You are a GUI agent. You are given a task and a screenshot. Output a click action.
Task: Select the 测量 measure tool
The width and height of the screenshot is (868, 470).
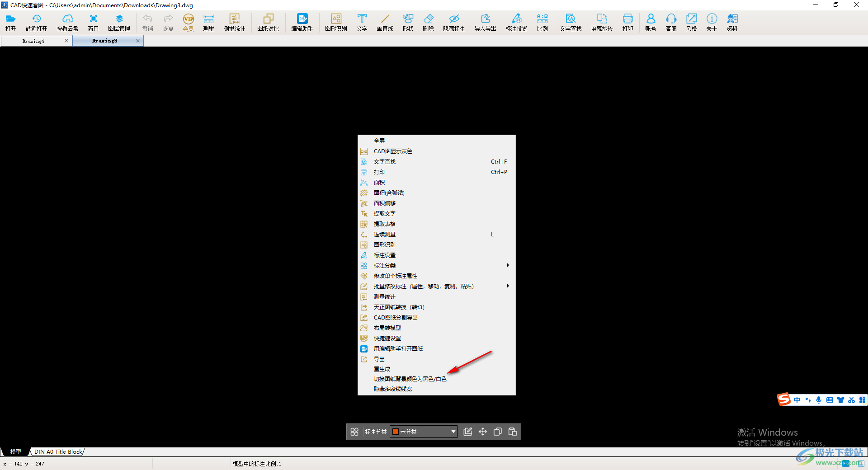click(208, 22)
